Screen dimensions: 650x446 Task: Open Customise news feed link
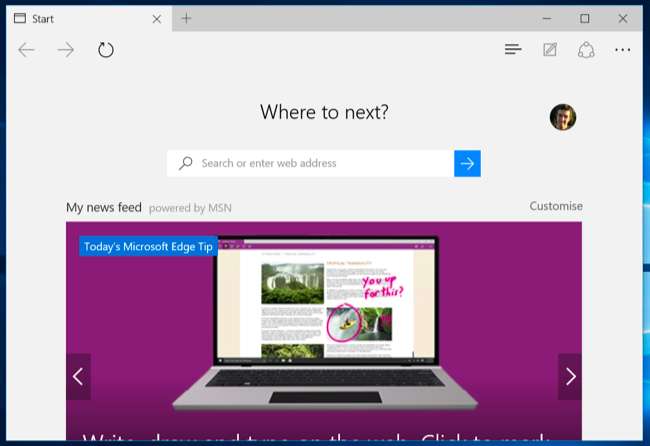(x=556, y=206)
